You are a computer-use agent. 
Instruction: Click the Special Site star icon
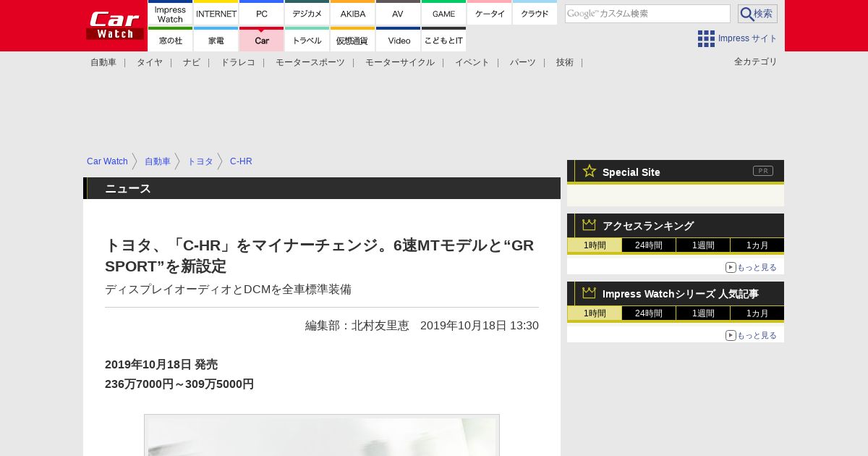point(590,171)
